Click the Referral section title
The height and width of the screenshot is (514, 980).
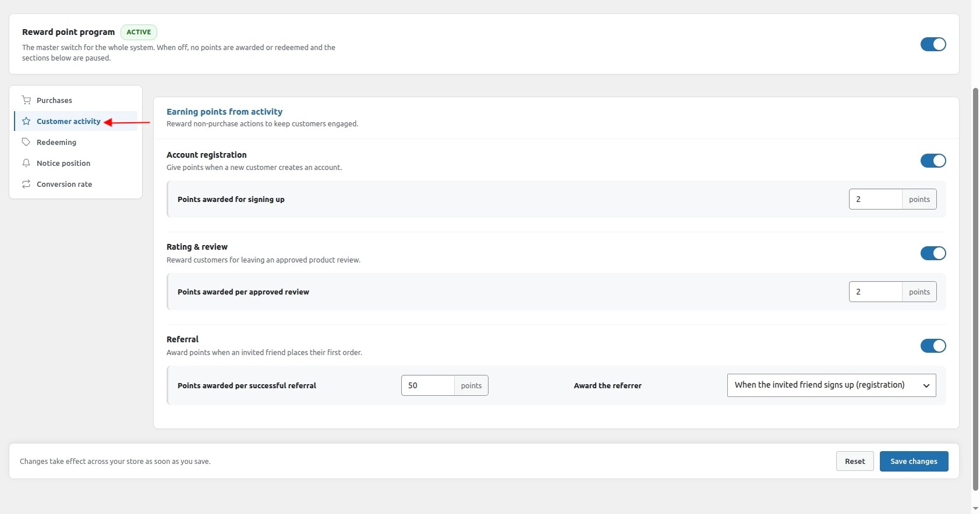(x=182, y=339)
